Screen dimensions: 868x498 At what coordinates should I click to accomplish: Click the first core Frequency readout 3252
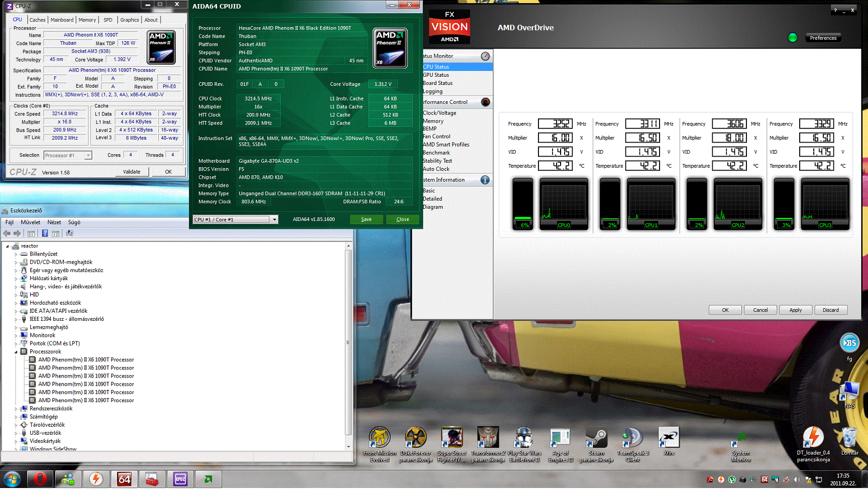coord(556,124)
